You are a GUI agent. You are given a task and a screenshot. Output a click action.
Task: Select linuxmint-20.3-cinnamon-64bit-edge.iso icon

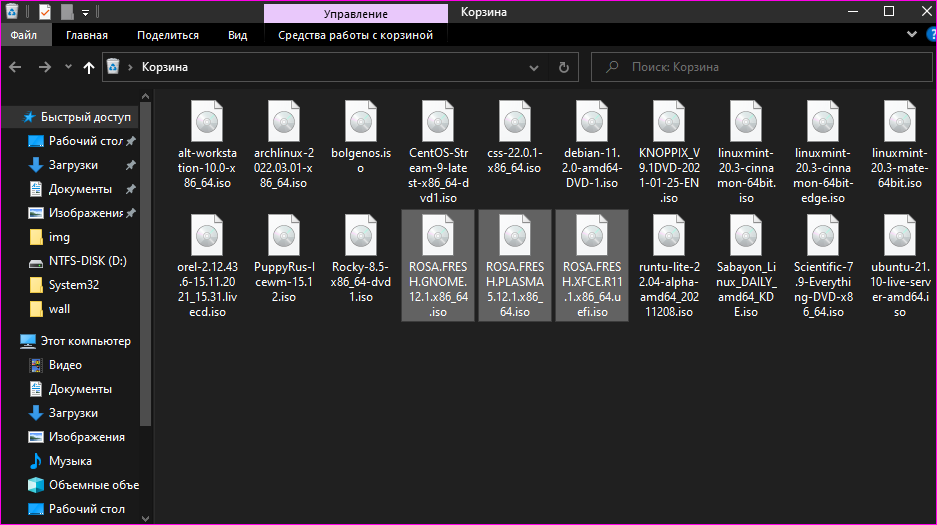click(x=823, y=121)
